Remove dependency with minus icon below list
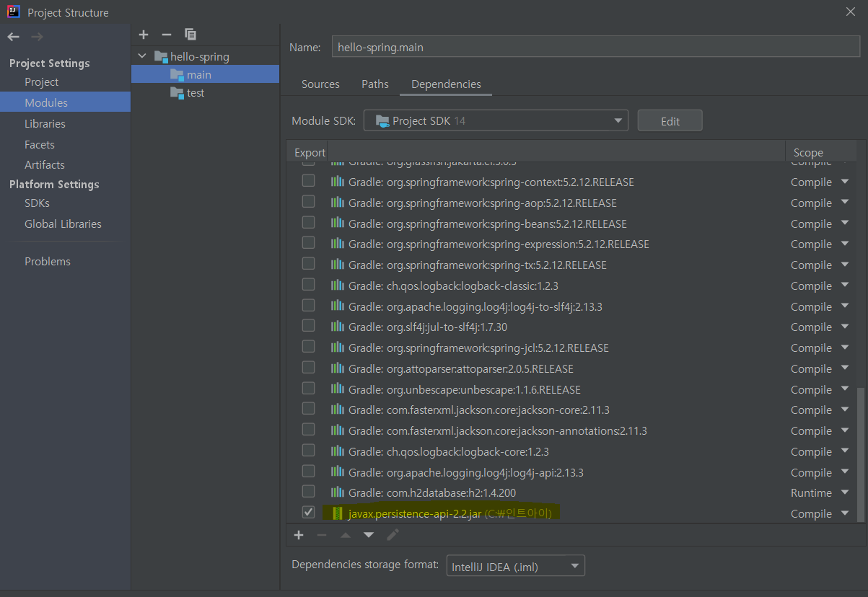Viewport: 868px width, 597px height. pyautogui.click(x=322, y=535)
